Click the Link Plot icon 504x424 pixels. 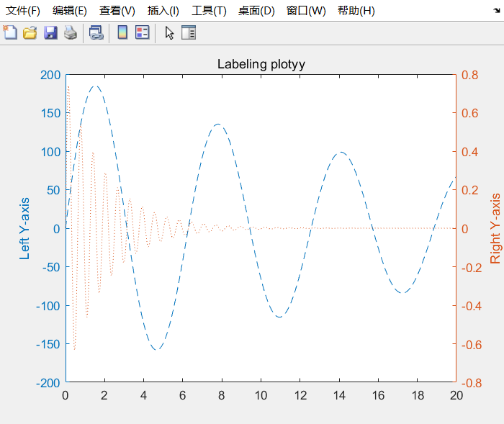pos(96,32)
